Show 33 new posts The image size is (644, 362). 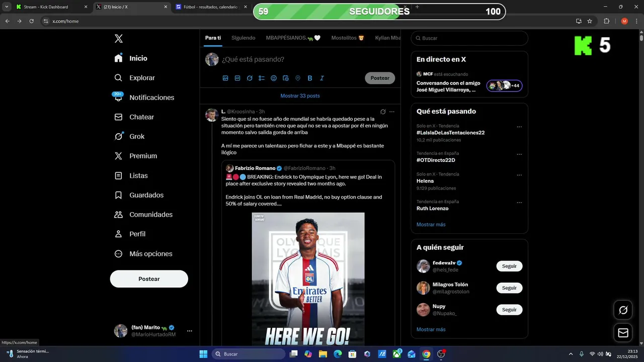pyautogui.click(x=300, y=96)
